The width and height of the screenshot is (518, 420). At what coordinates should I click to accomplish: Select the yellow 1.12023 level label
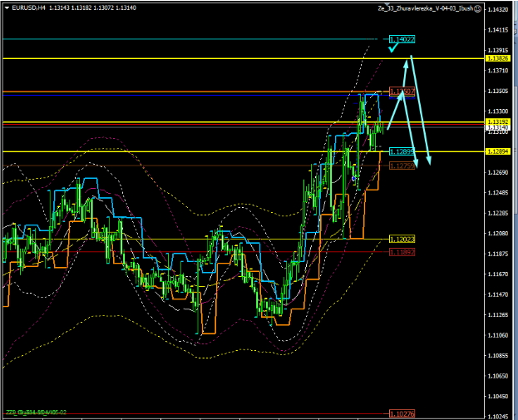(x=402, y=240)
